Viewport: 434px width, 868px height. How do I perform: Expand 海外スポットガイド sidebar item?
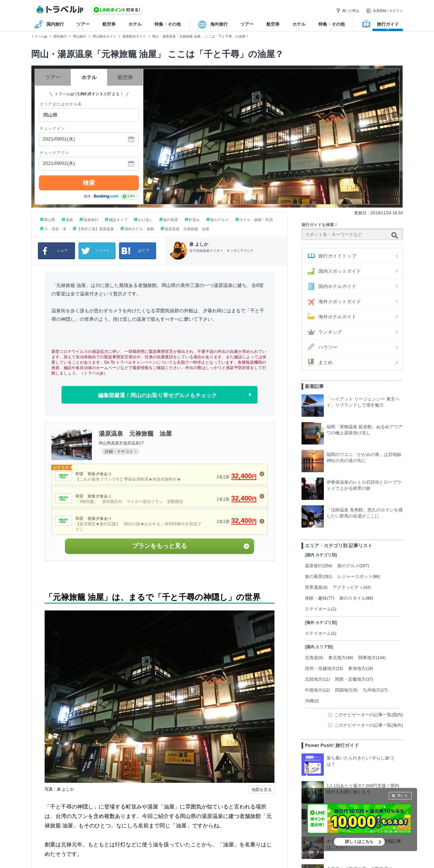click(352, 302)
